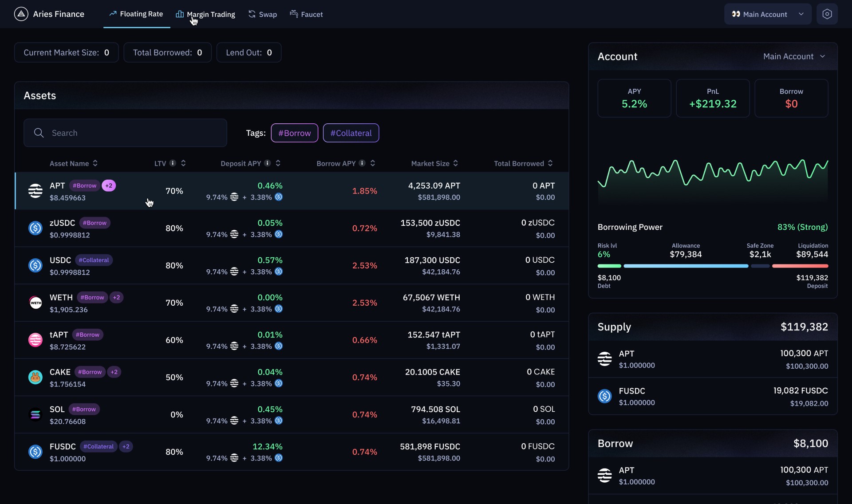Click the Lend Out stat box
This screenshot has height=504, width=852.
click(249, 52)
